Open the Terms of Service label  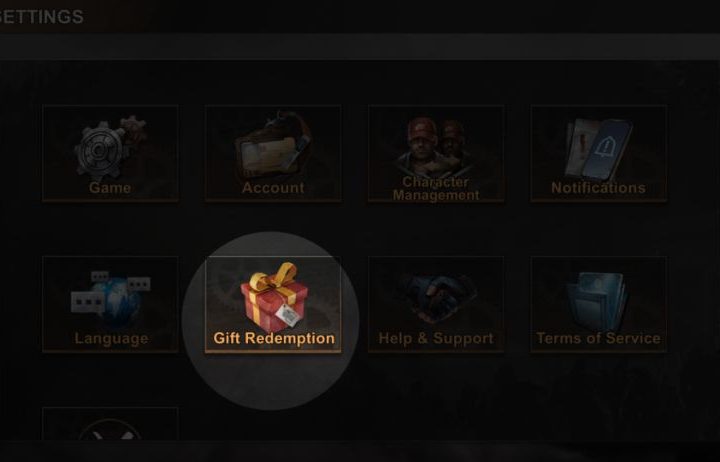point(598,338)
